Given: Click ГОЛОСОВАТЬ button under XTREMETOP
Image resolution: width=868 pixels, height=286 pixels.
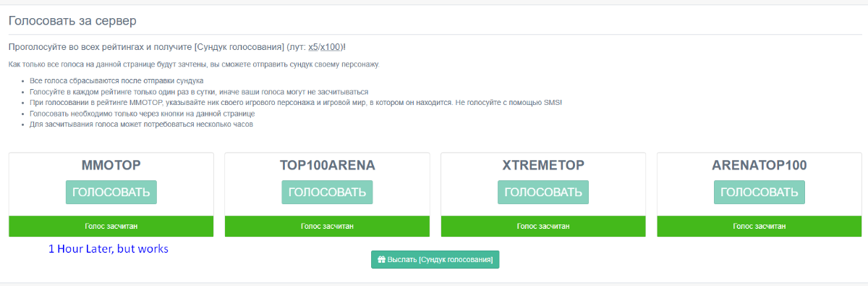Looking at the screenshot, I should (543, 192).
